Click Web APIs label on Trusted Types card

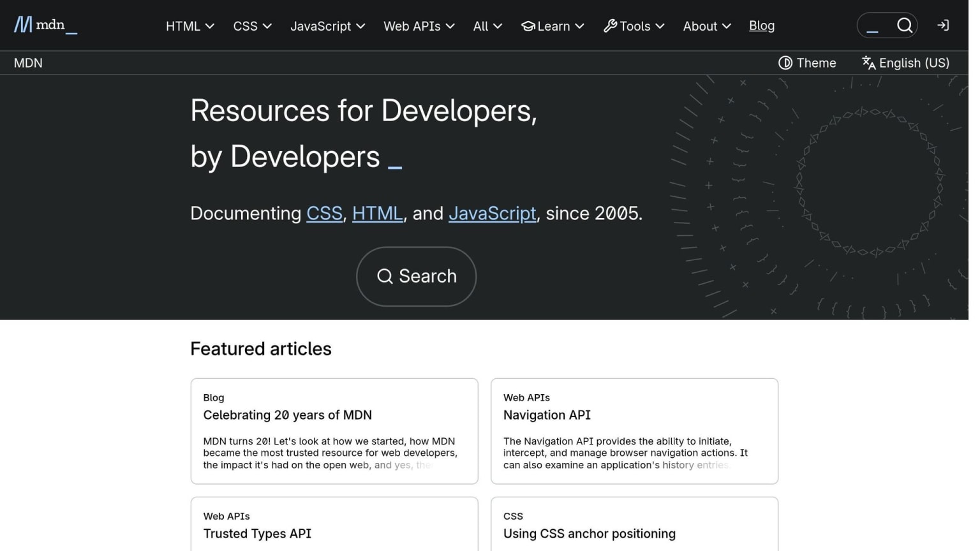coord(226,516)
